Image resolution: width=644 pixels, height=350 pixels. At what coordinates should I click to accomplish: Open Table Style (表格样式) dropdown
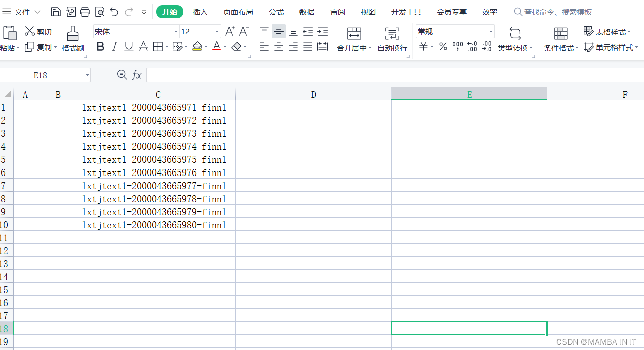click(x=607, y=32)
